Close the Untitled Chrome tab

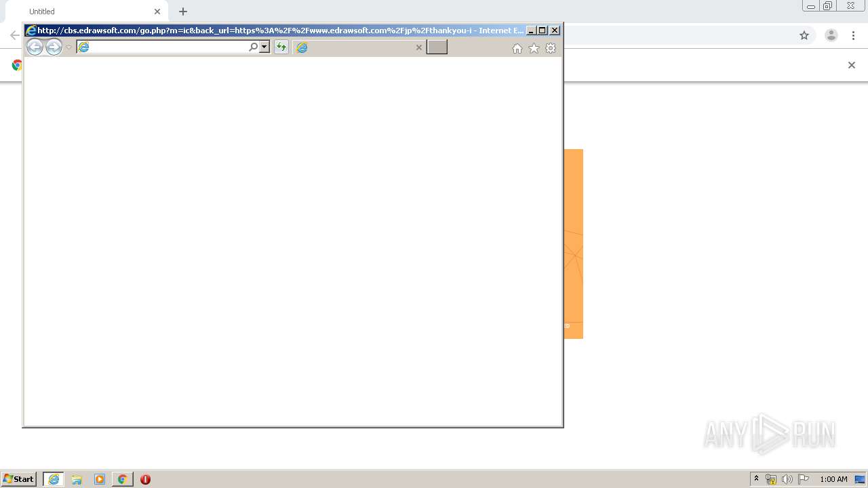pos(157,12)
